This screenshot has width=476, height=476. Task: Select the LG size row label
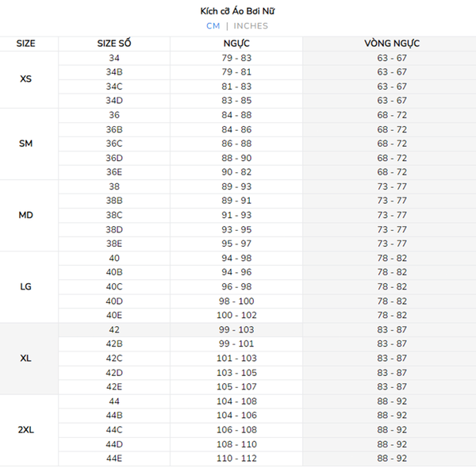25,286
